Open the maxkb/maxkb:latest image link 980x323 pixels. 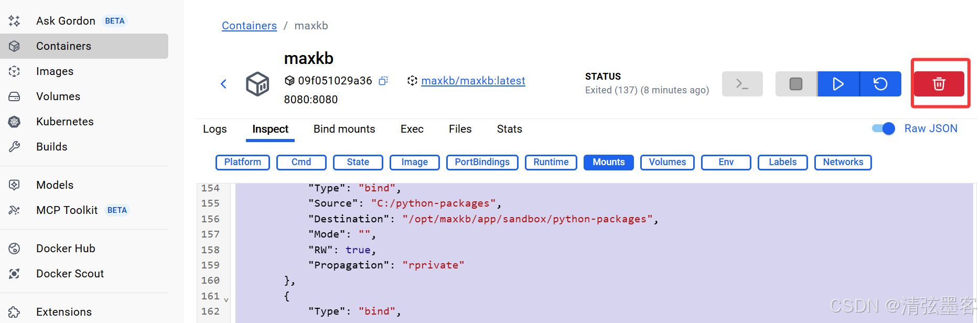pyautogui.click(x=473, y=81)
